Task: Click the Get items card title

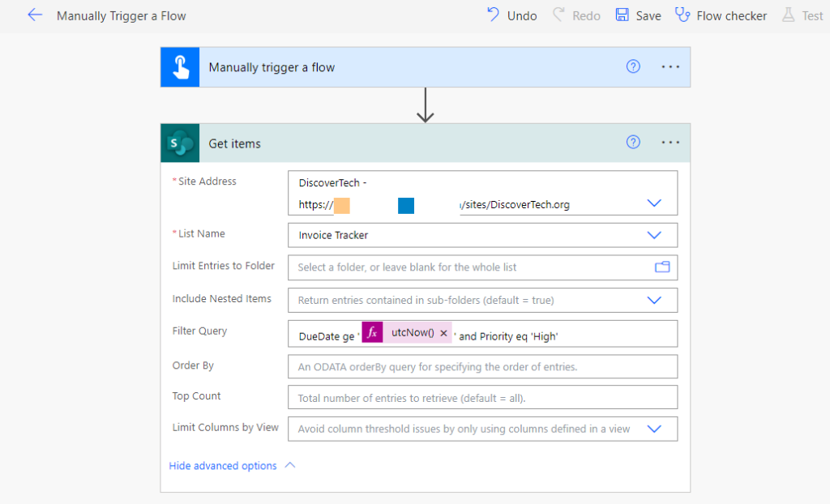Action: click(x=234, y=143)
